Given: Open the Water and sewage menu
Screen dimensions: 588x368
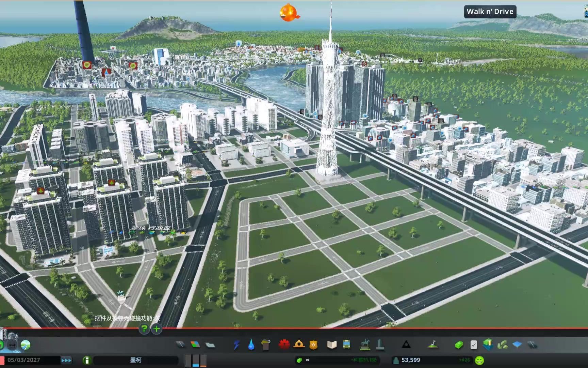Looking at the screenshot, I should [x=251, y=345].
